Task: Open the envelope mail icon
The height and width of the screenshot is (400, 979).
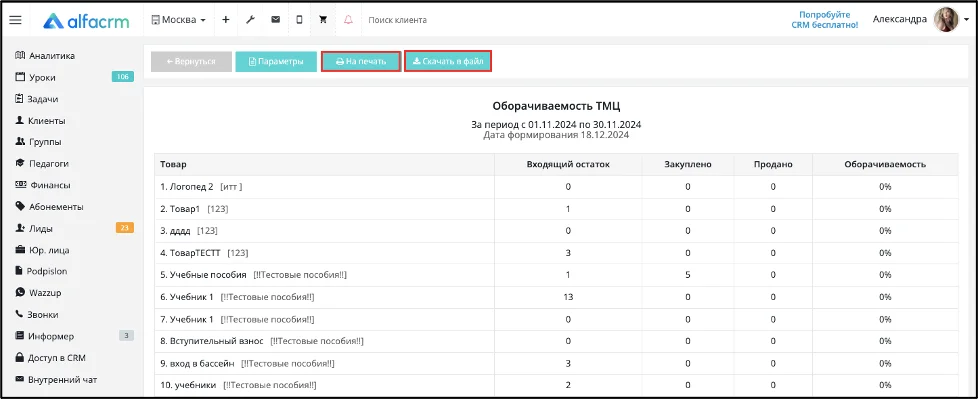Action: (x=275, y=20)
